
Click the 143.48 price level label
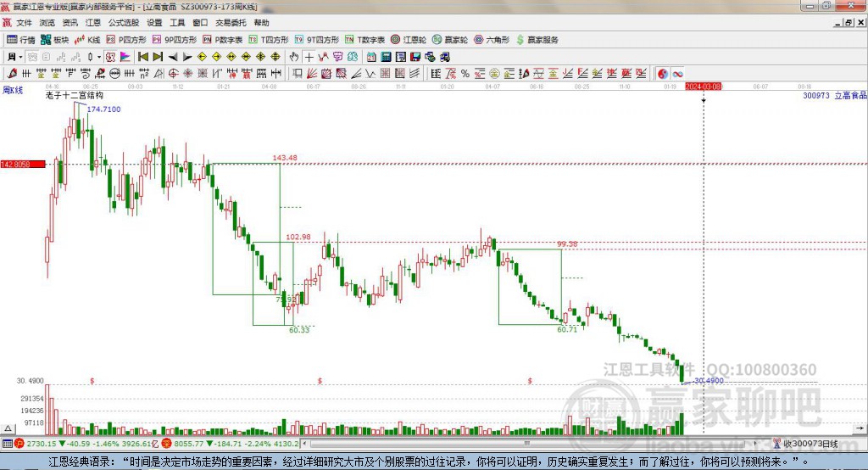(x=285, y=158)
